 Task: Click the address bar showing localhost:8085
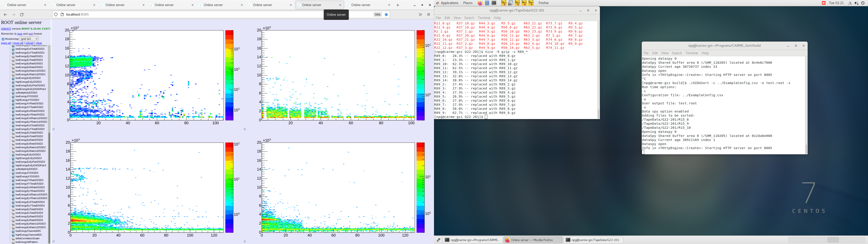coord(78,14)
